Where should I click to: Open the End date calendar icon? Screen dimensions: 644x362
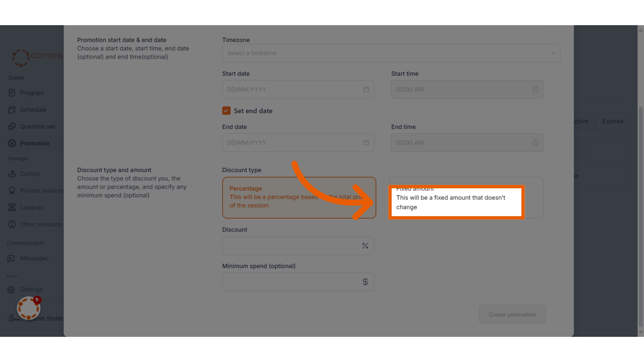click(x=366, y=143)
